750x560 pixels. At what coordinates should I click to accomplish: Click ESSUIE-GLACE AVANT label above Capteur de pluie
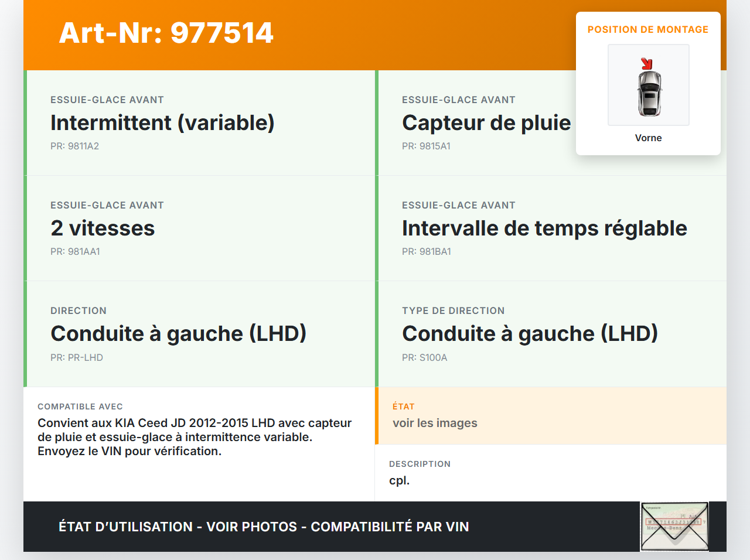pos(459,100)
